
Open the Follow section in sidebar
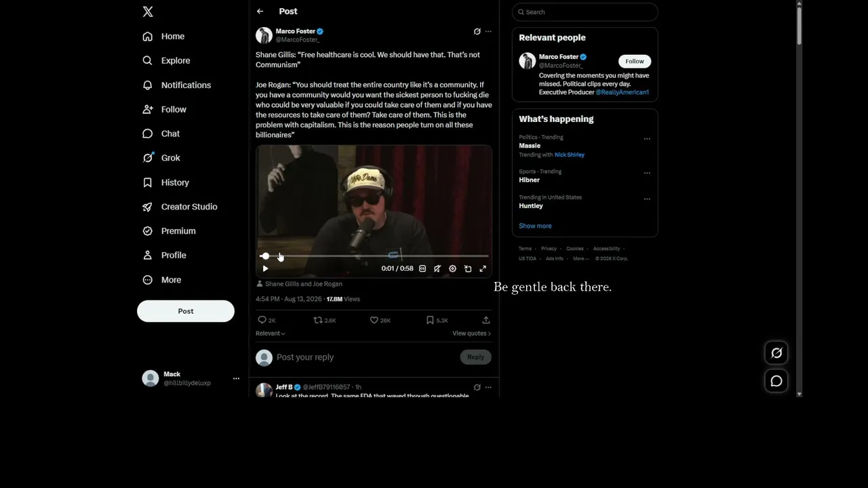(164, 110)
